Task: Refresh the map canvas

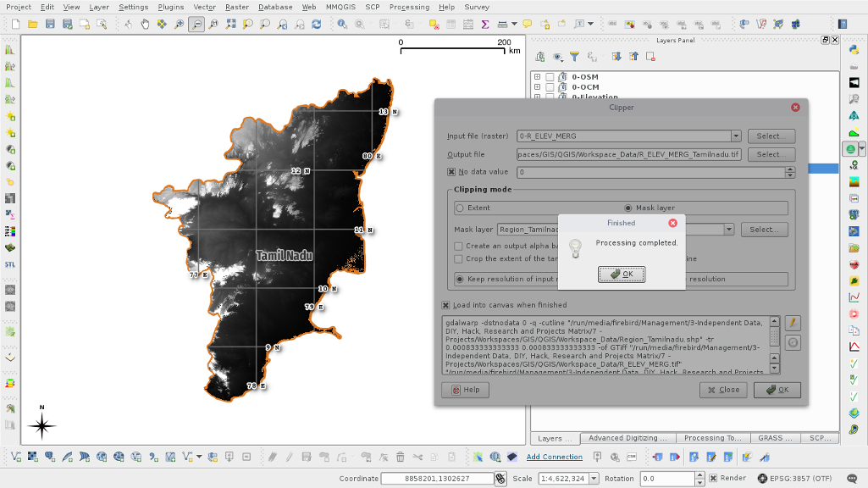Action: tap(316, 24)
